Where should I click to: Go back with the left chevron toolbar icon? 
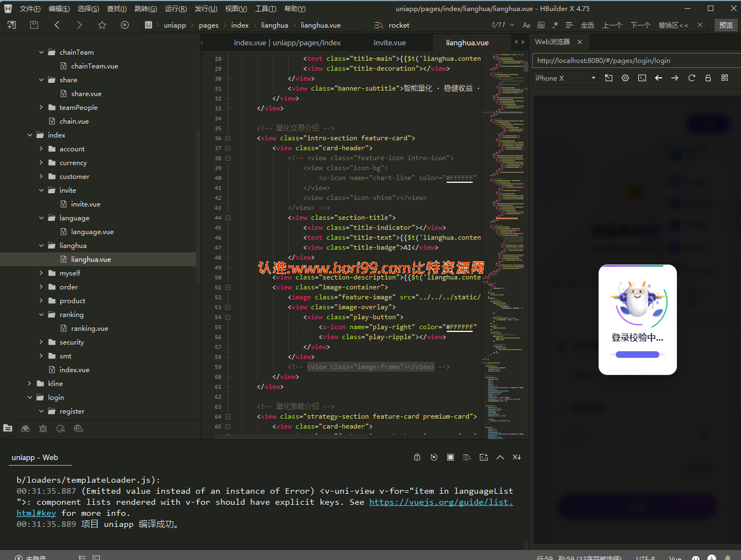(x=57, y=25)
